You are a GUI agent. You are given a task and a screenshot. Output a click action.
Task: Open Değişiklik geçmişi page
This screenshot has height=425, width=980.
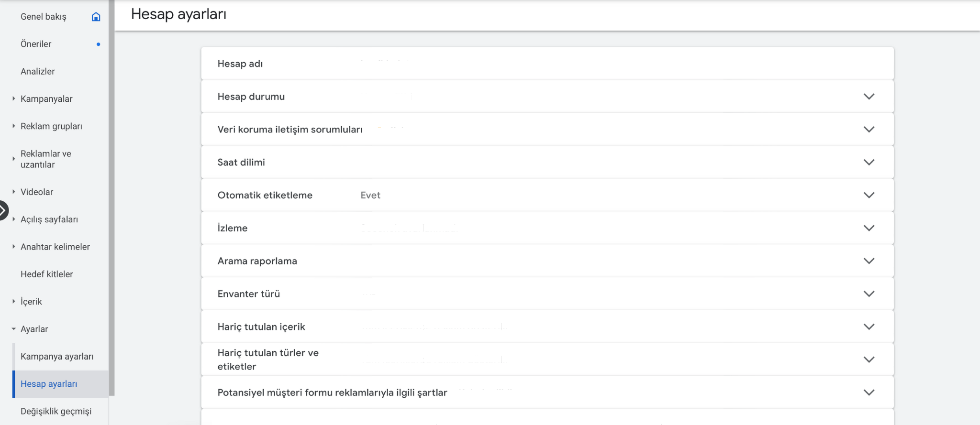pos(56,411)
